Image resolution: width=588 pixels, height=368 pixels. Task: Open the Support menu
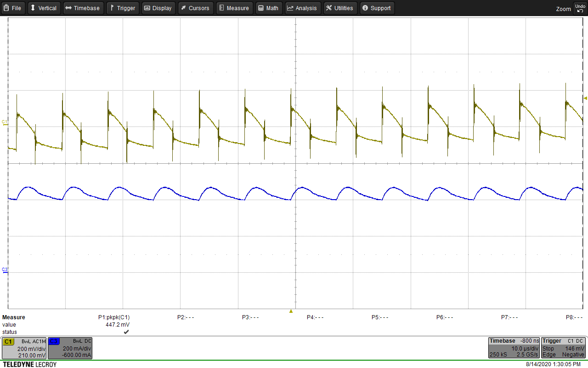[x=377, y=8]
